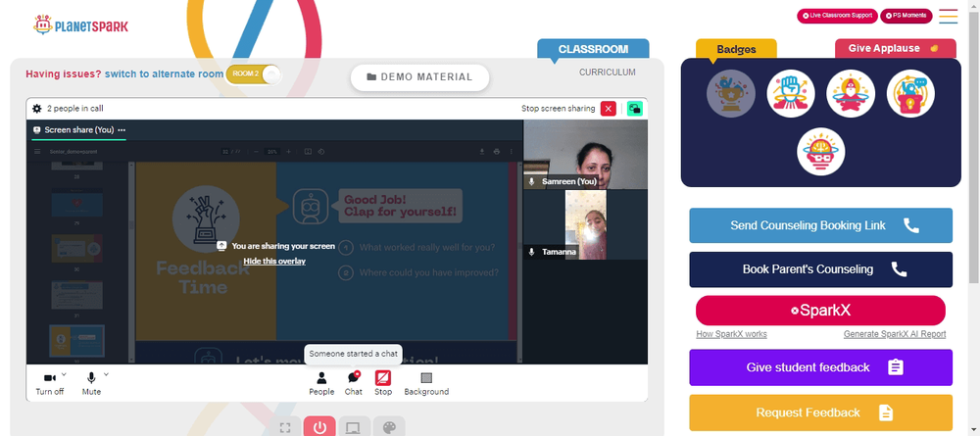Award the trophy star badge
Viewport: 980px width, 436px height.
pos(731,94)
